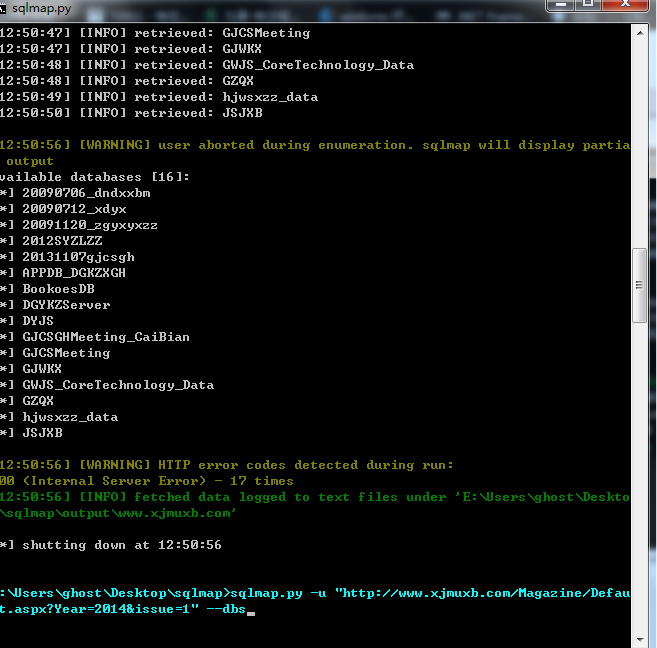Click the 'user aborted during enumeration' warning

tap(315, 145)
